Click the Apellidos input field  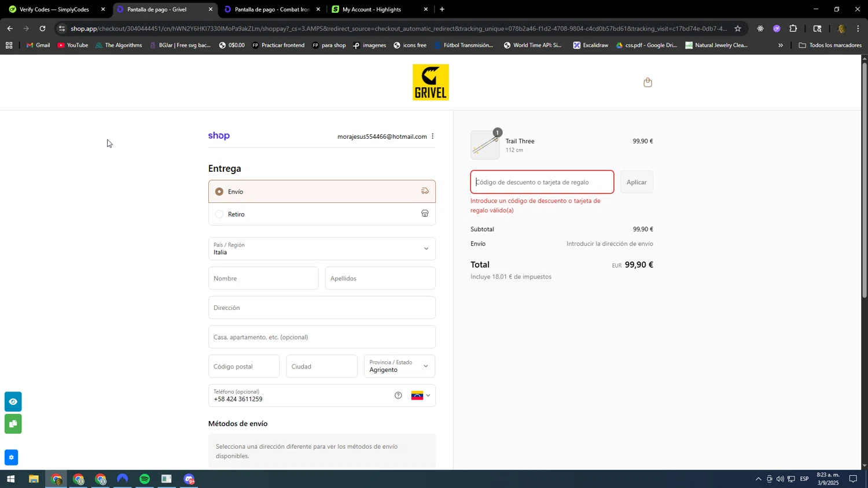pos(380,278)
